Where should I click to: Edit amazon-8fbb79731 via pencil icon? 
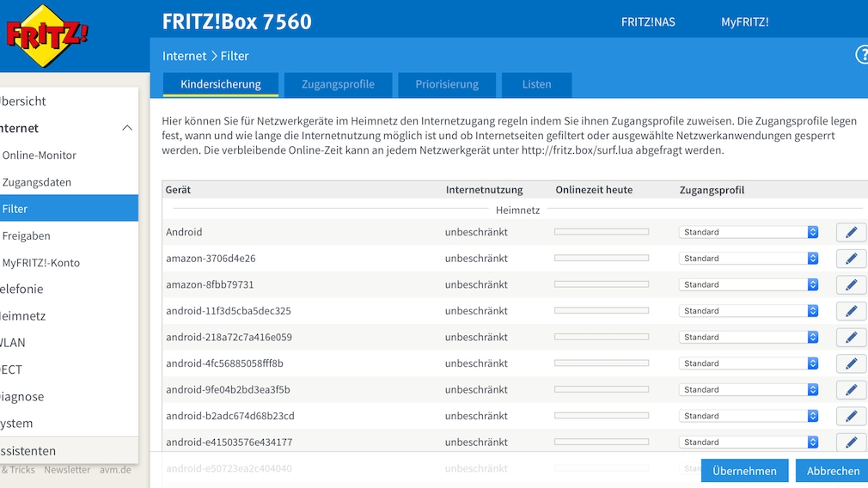851,285
